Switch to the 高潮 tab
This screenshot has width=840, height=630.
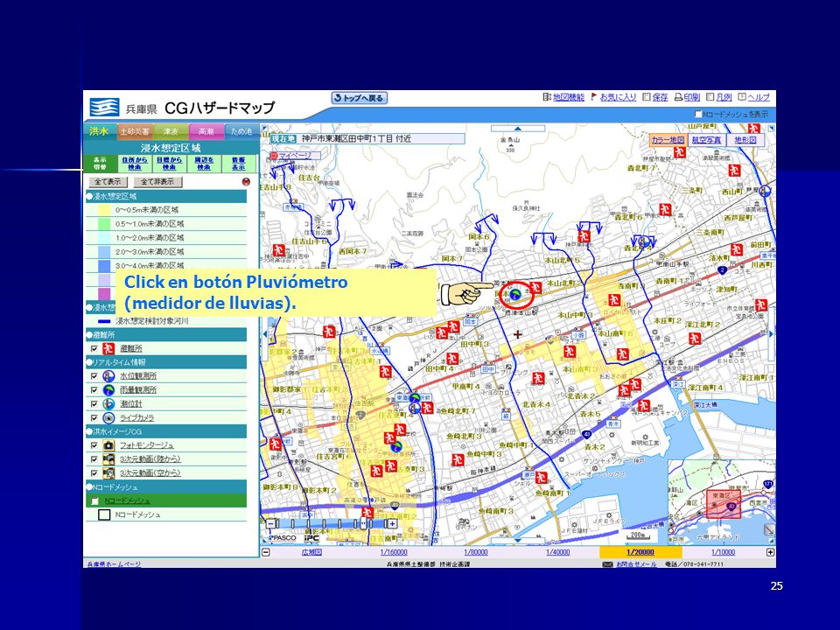coord(206,131)
